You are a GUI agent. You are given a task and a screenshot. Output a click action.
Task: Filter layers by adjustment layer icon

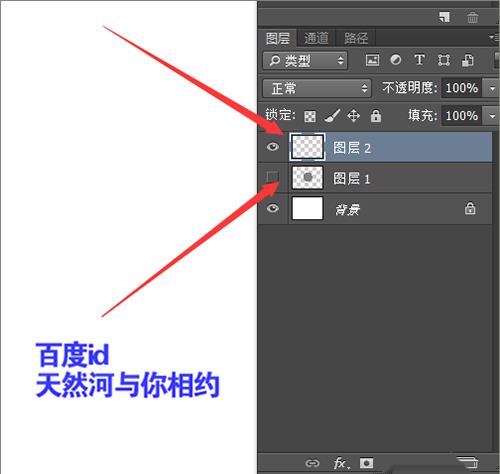(x=396, y=60)
